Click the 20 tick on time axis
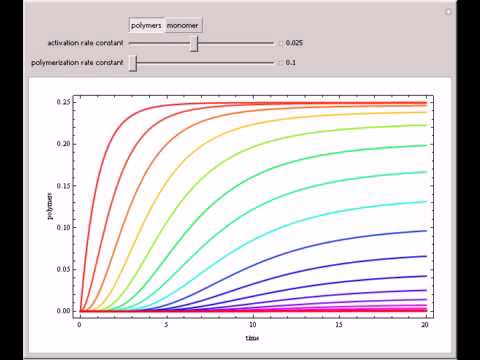Viewport: 480px width, 360px height. pyautogui.click(x=425, y=325)
